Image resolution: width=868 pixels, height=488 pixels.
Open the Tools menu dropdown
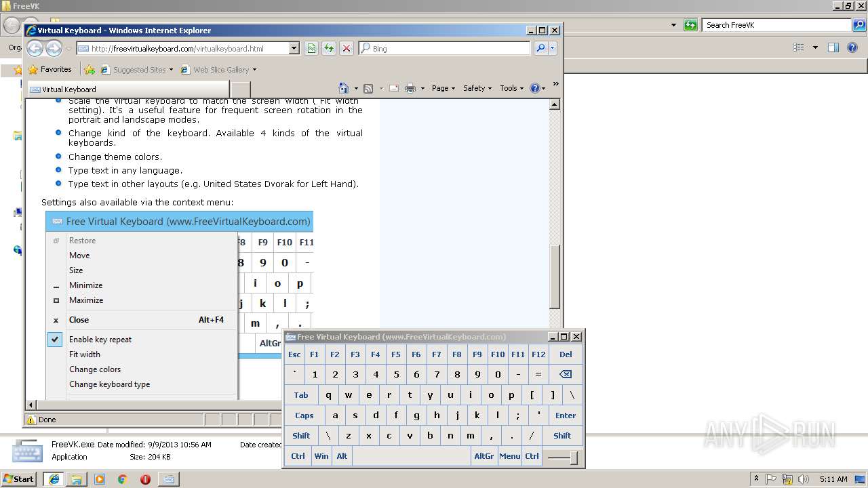(x=512, y=88)
